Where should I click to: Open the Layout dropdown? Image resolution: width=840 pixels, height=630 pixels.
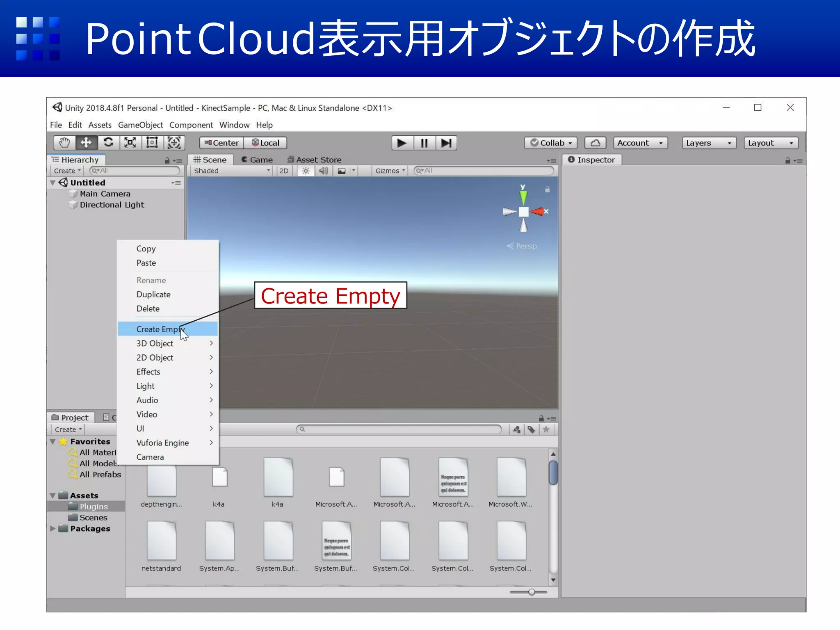click(x=771, y=143)
